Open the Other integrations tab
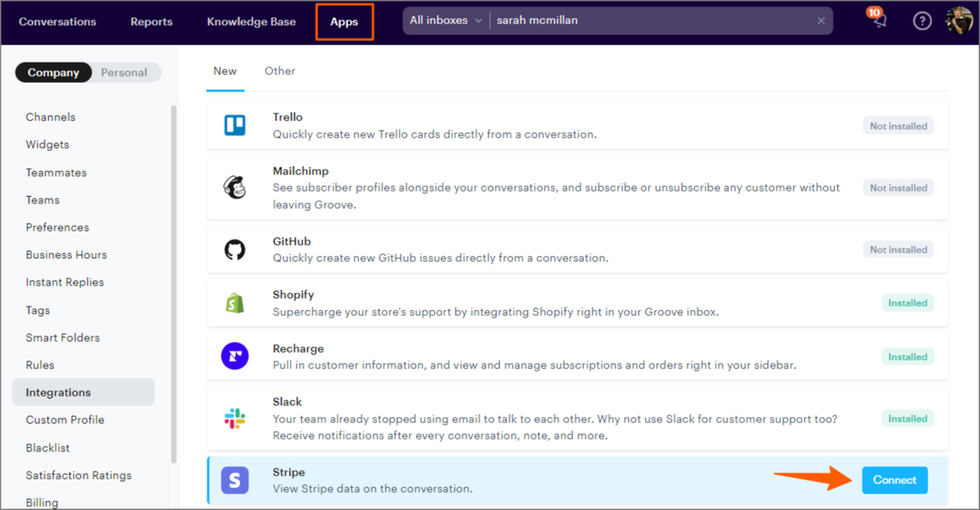 [279, 71]
